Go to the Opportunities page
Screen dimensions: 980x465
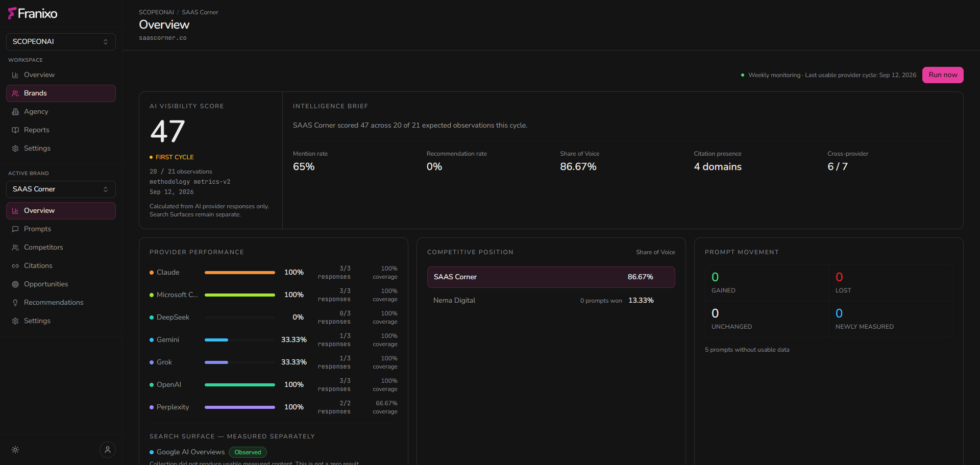point(61,284)
